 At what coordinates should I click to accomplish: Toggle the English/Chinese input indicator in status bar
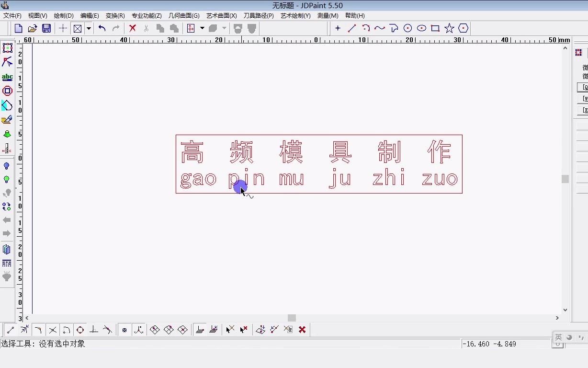[558, 337]
